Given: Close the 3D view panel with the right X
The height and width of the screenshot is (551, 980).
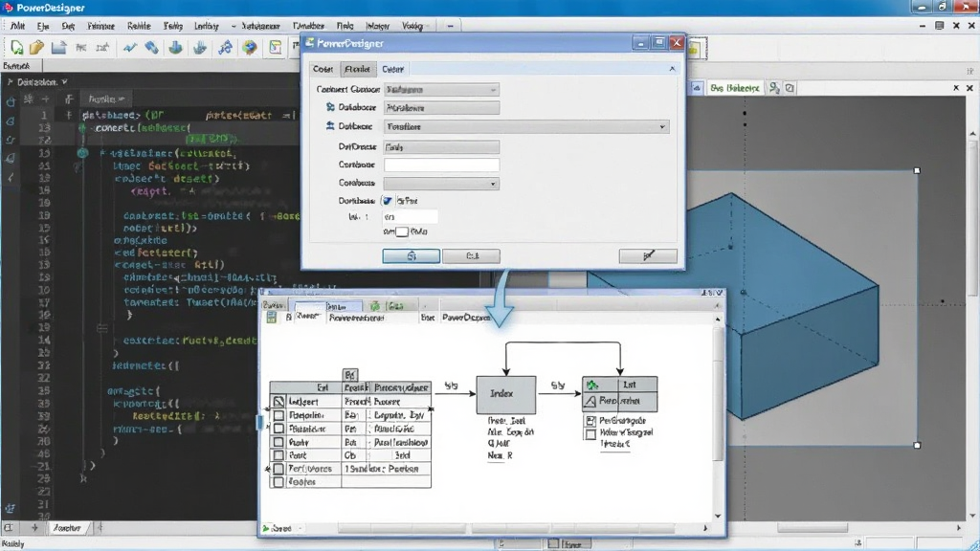Looking at the screenshot, I should 970,88.
